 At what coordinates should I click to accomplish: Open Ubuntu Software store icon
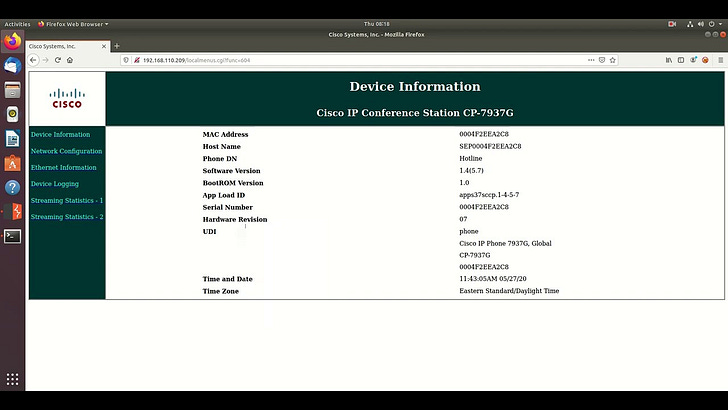pyautogui.click(x=13, y=163)
